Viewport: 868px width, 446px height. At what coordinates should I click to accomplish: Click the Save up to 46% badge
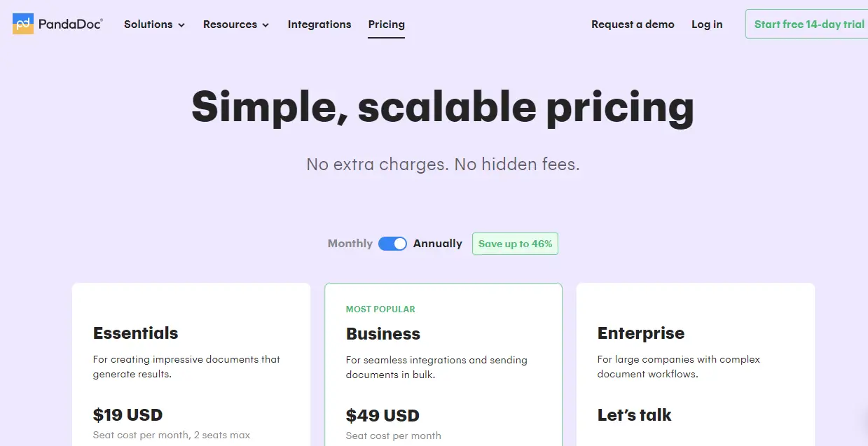pos(515,244)
